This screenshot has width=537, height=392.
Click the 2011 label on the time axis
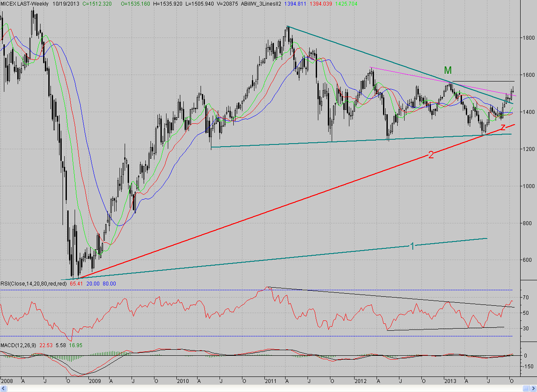271,381
